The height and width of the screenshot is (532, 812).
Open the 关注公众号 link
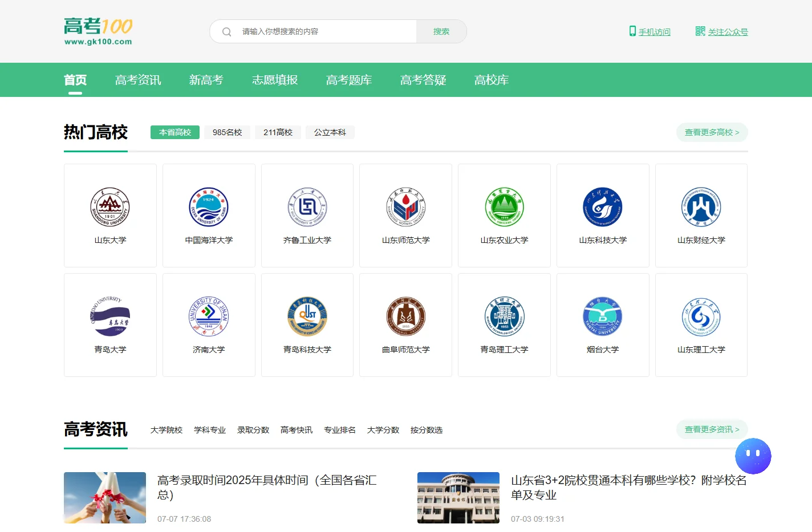point(728,32)
